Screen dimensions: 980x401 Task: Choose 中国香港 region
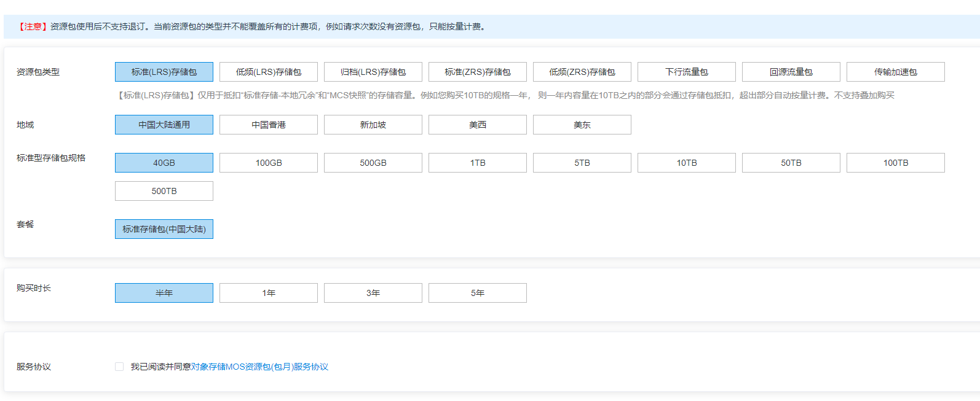[x=269, y=125]
